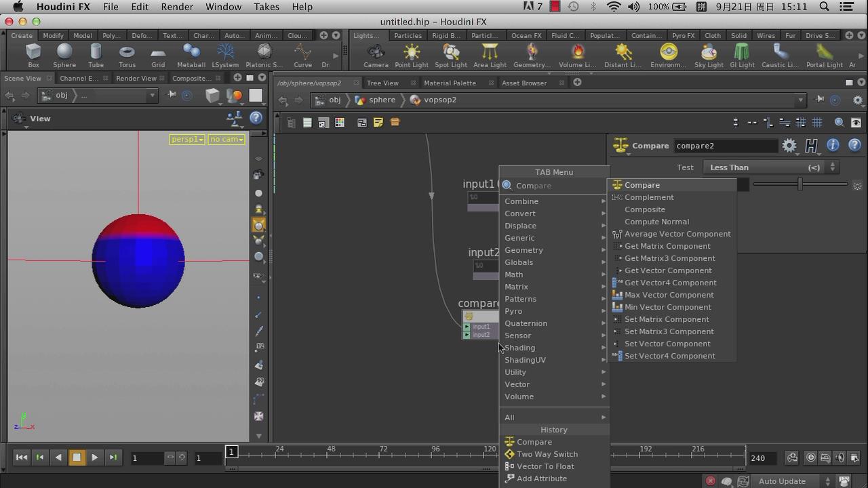This screenshot has height=488, width=868.
Task: Adjust the Compare parameter slider handle
Action: tap(800, 184)
